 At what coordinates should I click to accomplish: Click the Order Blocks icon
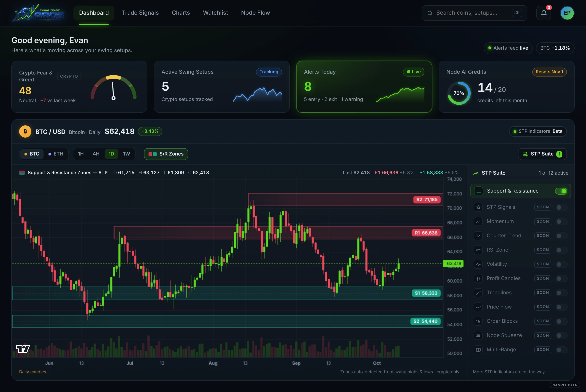478,321
